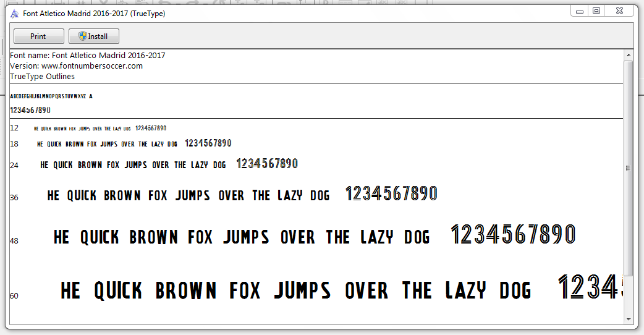Click the size 24 sample line
644x335 pixels.
pos(169,164)
